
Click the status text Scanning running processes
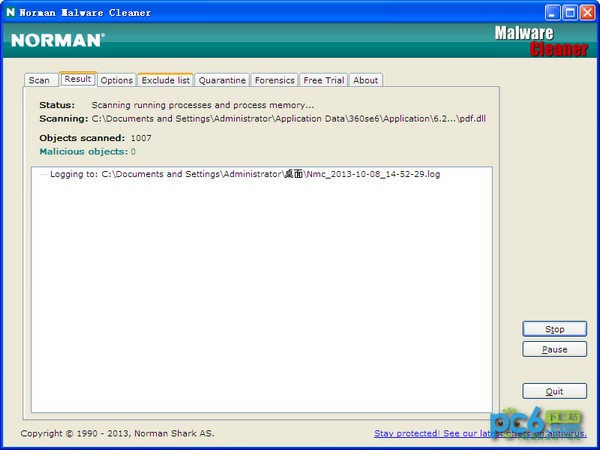pyautogui.click(x=203, y=105)
